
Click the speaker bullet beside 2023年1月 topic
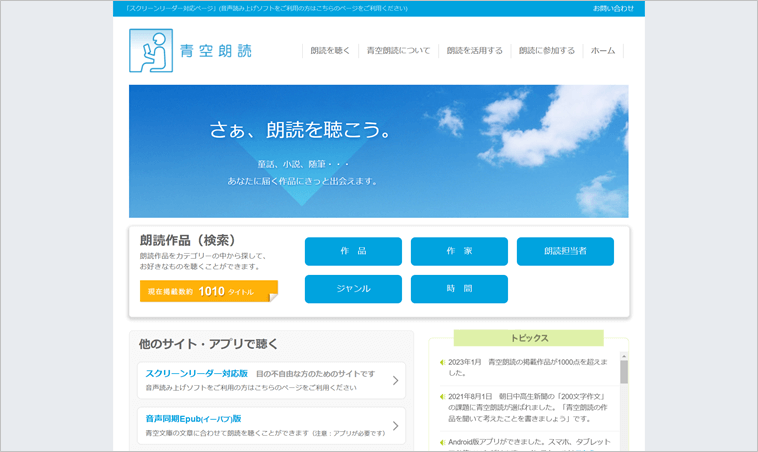click(442, 361)
